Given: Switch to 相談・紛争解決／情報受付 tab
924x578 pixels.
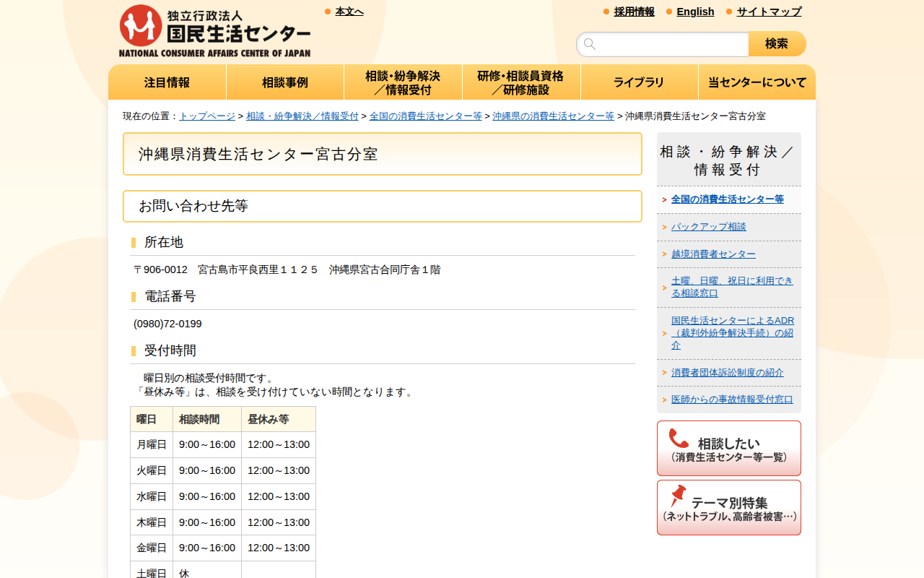Looking at the screenshot, I should (x=403, y=82).
